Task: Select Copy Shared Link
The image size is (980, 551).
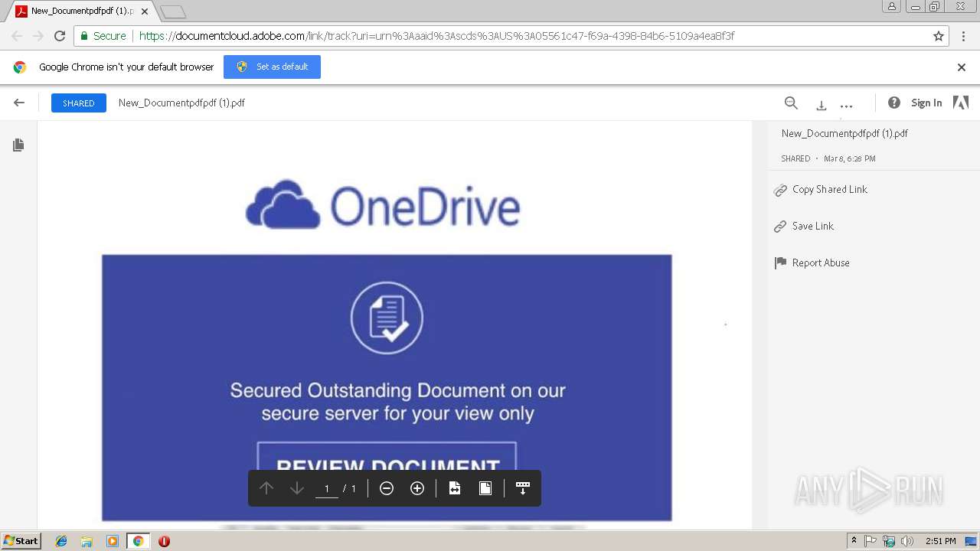Action: [x=830, y=189]
